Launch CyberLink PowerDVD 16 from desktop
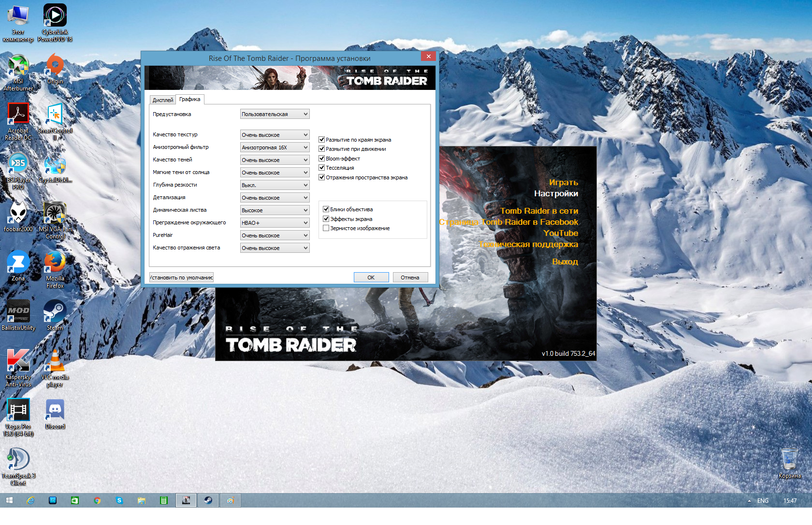The height and width of the screenshot is (525, 812). (x=55, y=23)
